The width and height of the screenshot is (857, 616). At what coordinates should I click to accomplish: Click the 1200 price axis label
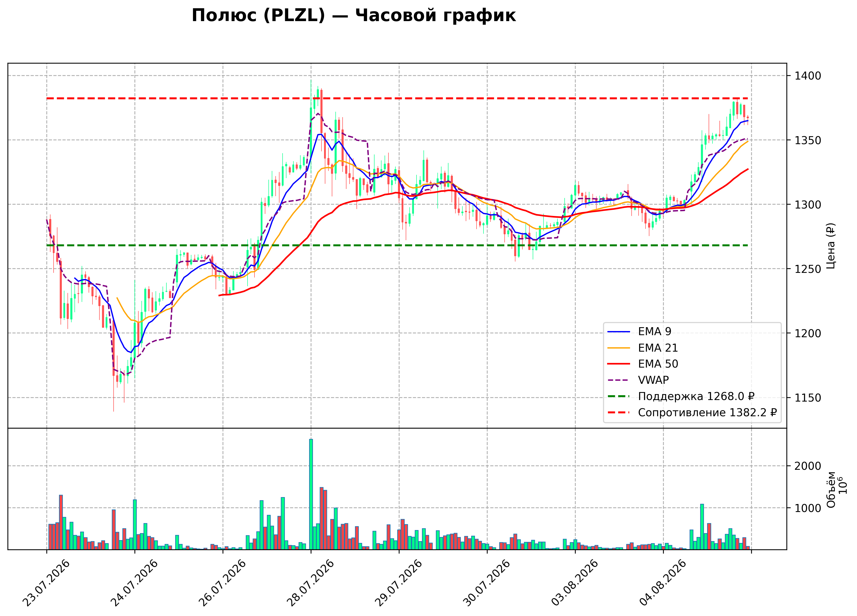coord(808,334)
